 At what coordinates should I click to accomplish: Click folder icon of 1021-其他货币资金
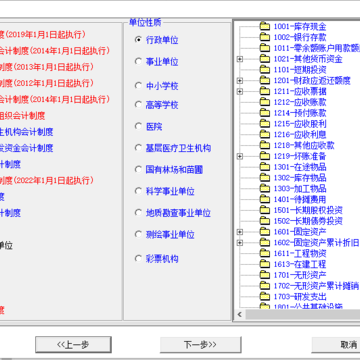click(x=265, y=59)
